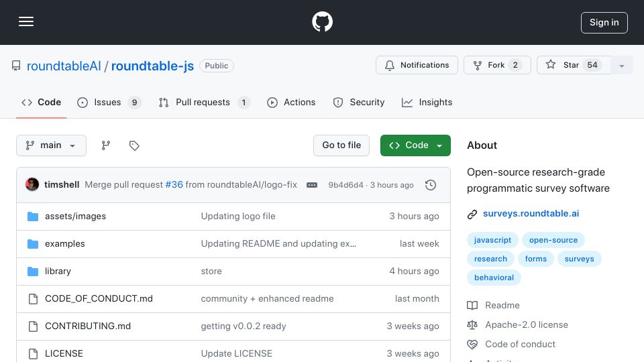Open the assets/images folder

(75, 217)
